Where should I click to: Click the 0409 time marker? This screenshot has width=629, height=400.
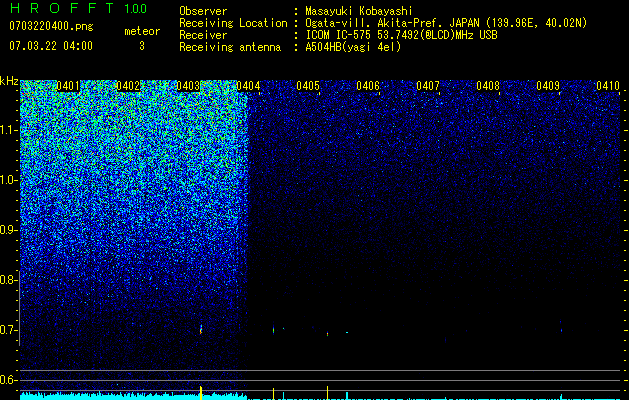pos(548,86)
